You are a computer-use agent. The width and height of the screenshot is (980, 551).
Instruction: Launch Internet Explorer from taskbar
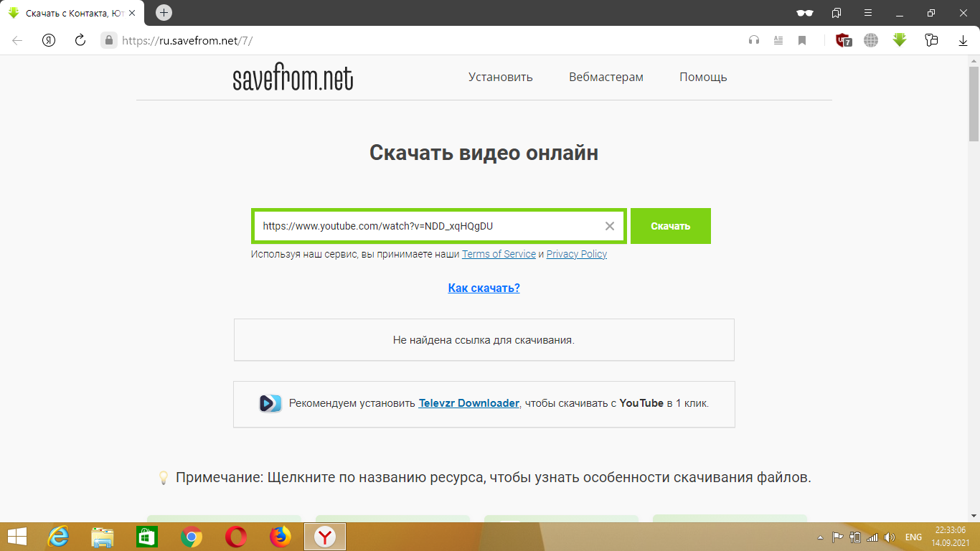pyautogui.click(x=58, y=537)
